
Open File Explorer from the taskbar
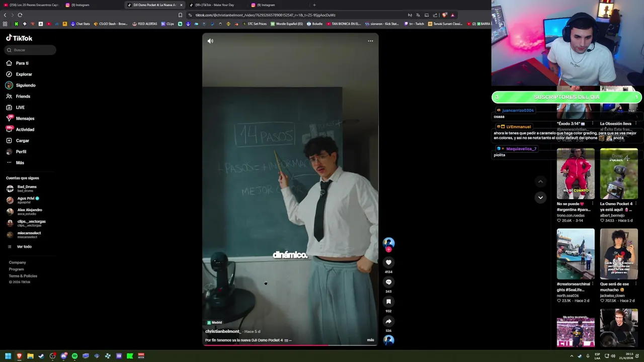[30, 356]
